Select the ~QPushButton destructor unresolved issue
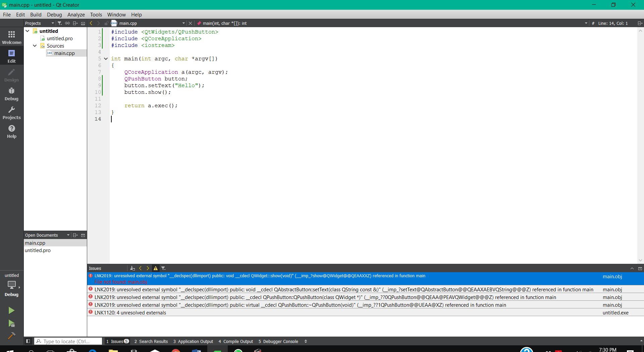 pyautogui.click(x=366, y=305)
